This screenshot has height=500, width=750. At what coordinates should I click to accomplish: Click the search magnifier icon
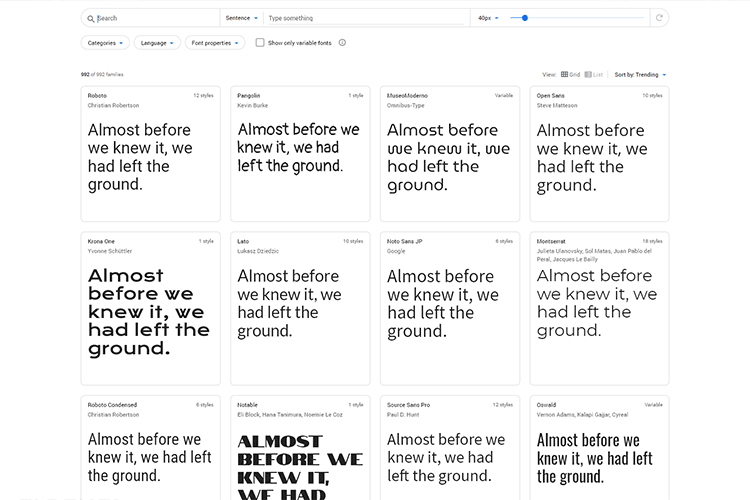coord(90,18)
